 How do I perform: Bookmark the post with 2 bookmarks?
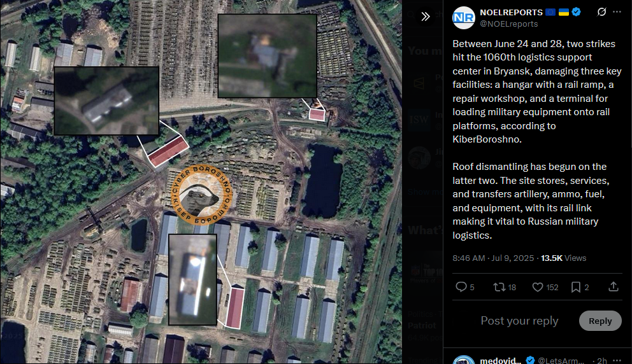tap(576, 287)
